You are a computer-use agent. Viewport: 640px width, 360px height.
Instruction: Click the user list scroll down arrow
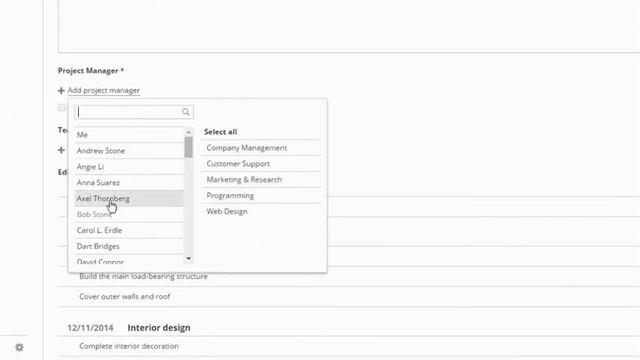pyautogui.click(x=189, y=258)
